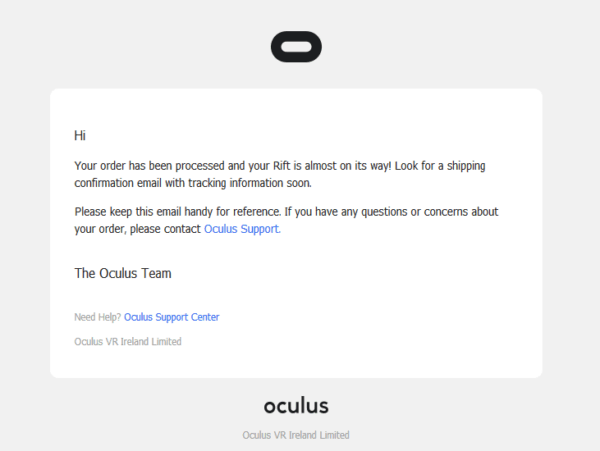Screen dimensions: 600x451
Task: Click 'tracking information soon' phrase
Action: [x=249, y=183]
